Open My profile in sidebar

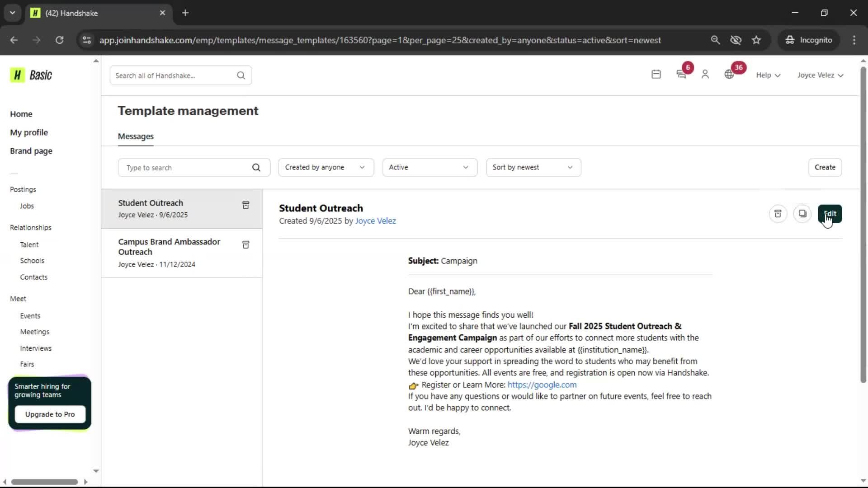pyautogui.click(x=29, y=132)
